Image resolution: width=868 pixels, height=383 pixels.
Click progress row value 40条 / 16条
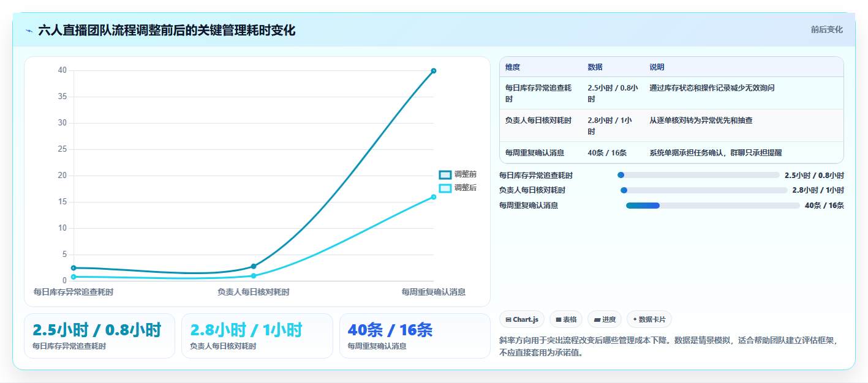pyautogui.click(x=825, y=206)
